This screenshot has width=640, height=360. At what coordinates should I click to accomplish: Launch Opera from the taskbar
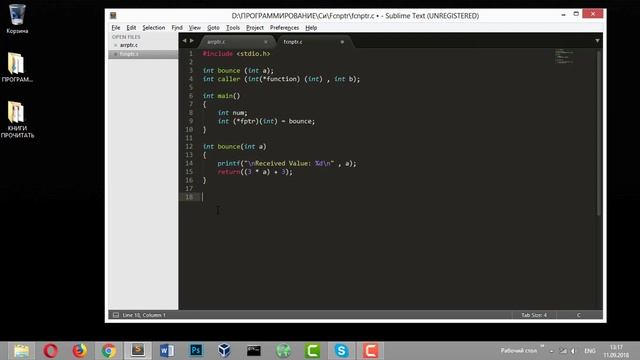point(51,351)
